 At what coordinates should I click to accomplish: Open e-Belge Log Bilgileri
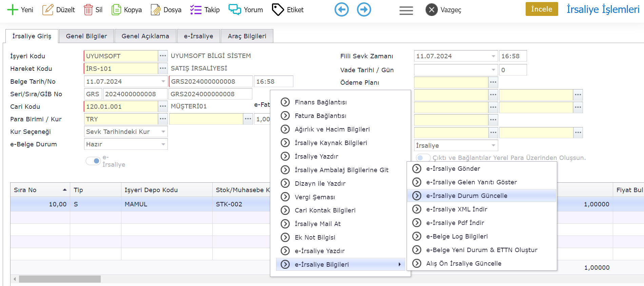coord(482,236)
